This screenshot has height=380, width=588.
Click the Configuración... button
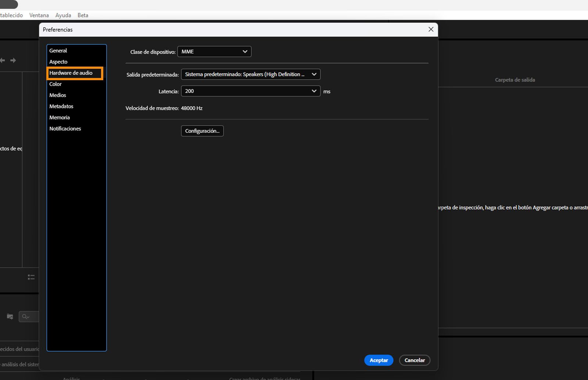click(202, 131)
